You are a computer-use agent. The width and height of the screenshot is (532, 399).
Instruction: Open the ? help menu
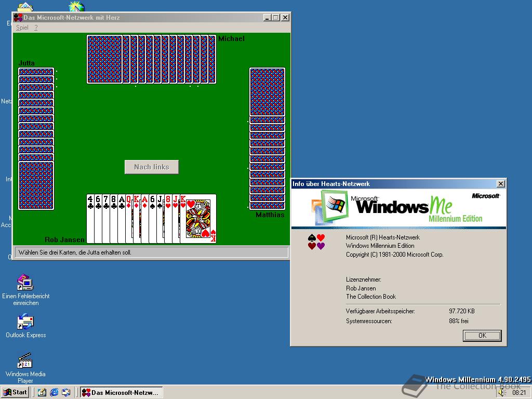click(x=36, y=28)
